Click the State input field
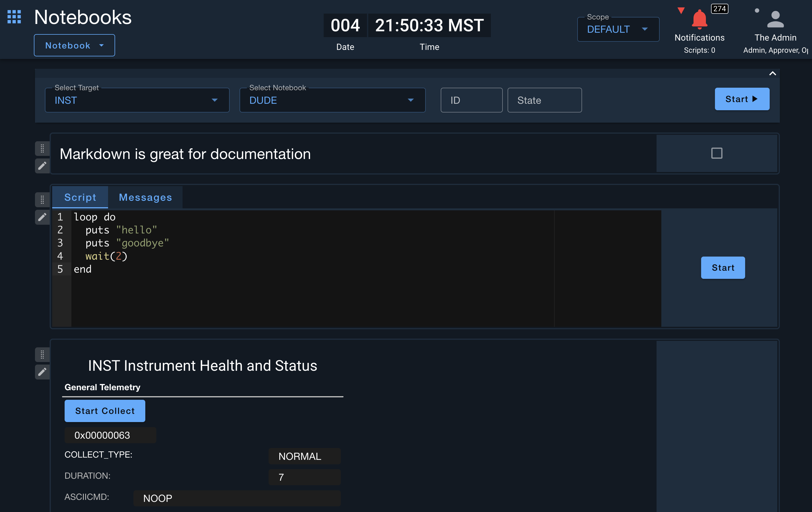Image resolution: width=812 pixels, height=512 pixels. (x=544, y=100)
